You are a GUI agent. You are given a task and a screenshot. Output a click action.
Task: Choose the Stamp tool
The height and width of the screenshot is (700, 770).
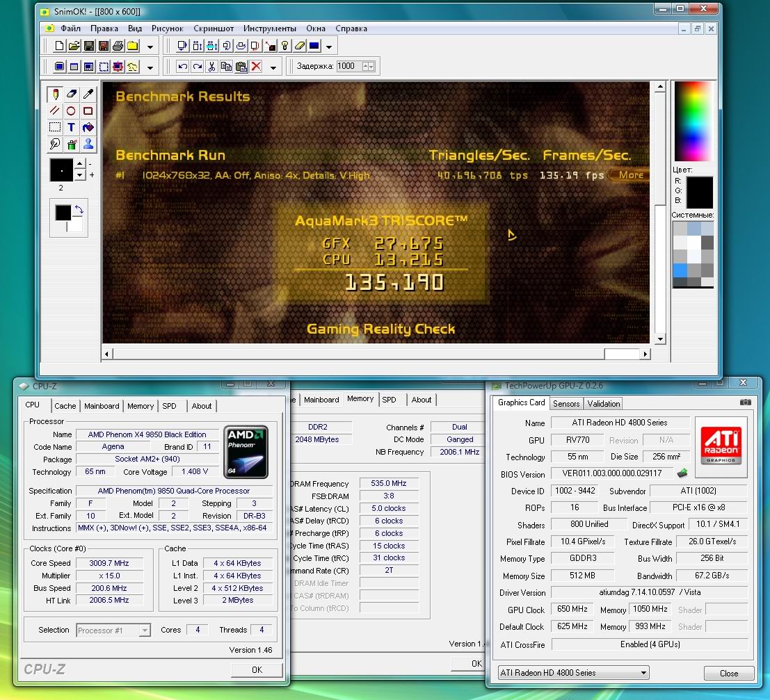(88, 144)
